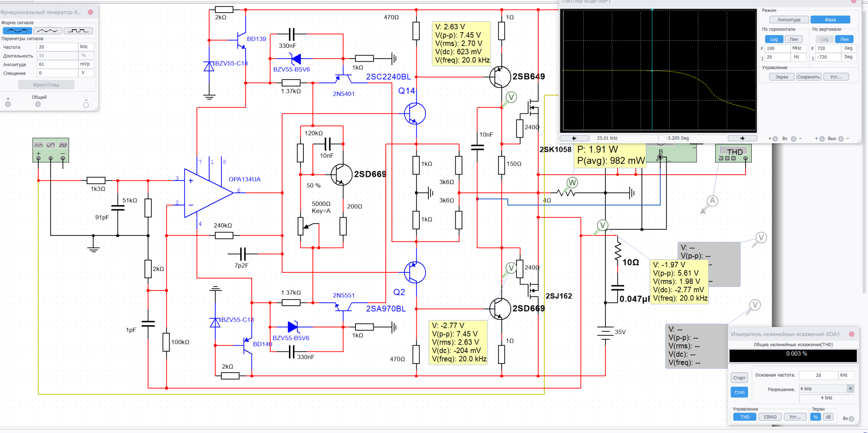Click the A current probe marker
This screenshot has width=868, height=433.
coord(712,201)
